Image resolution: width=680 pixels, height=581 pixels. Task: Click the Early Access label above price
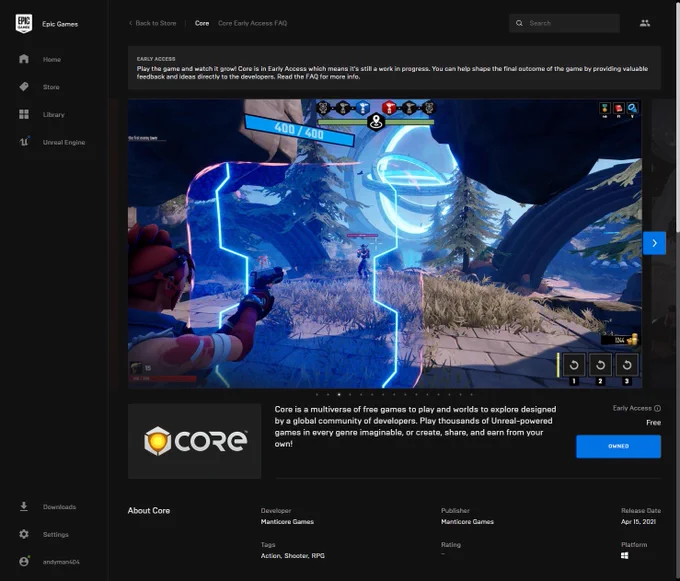632,408
